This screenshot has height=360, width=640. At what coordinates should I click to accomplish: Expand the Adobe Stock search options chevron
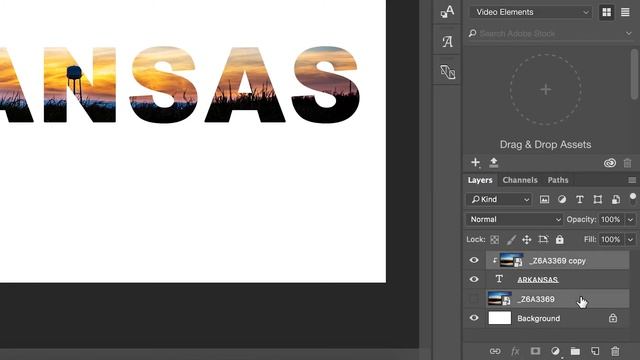pos(629,33)
